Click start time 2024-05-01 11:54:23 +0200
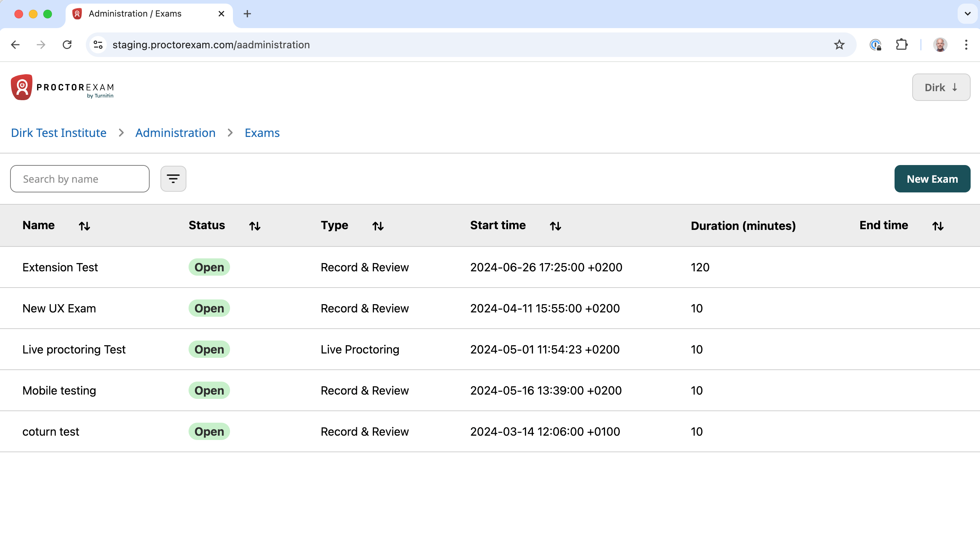The height and width of the screenshot is (547, 980). [x=545, y=349]
